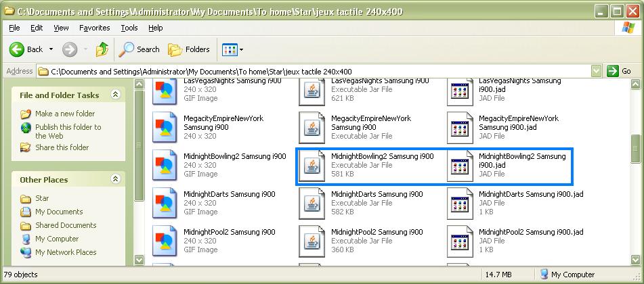This screenshot has height=284, width=644.
Task: Select MidnightPool2 JAD file icon
Action: [x=460, y=241]
